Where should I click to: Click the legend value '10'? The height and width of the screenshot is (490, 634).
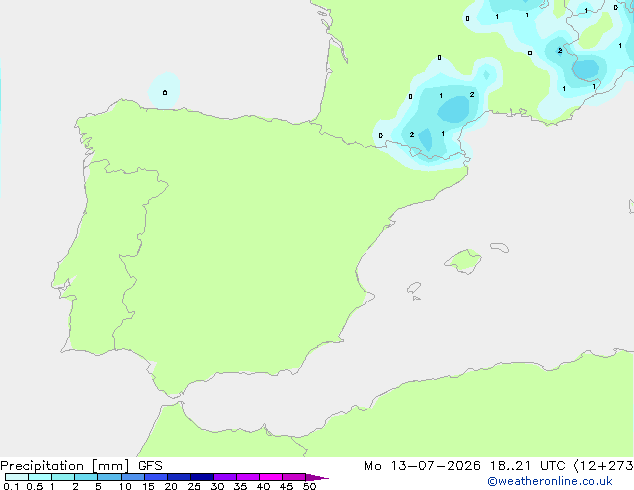[125, 486]
